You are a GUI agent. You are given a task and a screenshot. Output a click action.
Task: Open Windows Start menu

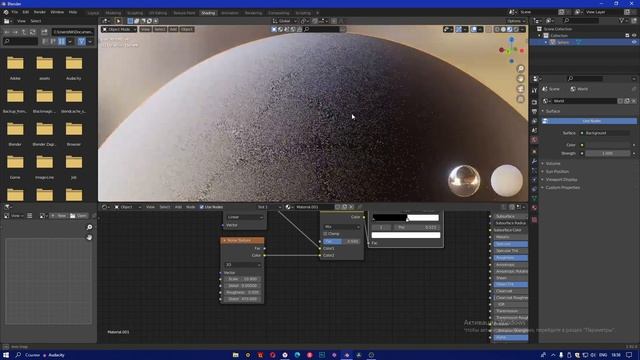(x=6, y=355)
